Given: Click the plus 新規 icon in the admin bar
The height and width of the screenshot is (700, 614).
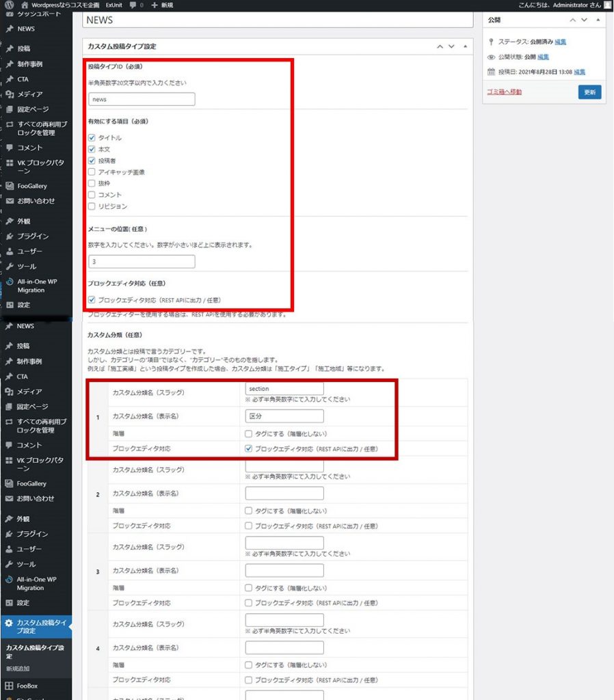Looking at the screenshot, I should (155, 5).
